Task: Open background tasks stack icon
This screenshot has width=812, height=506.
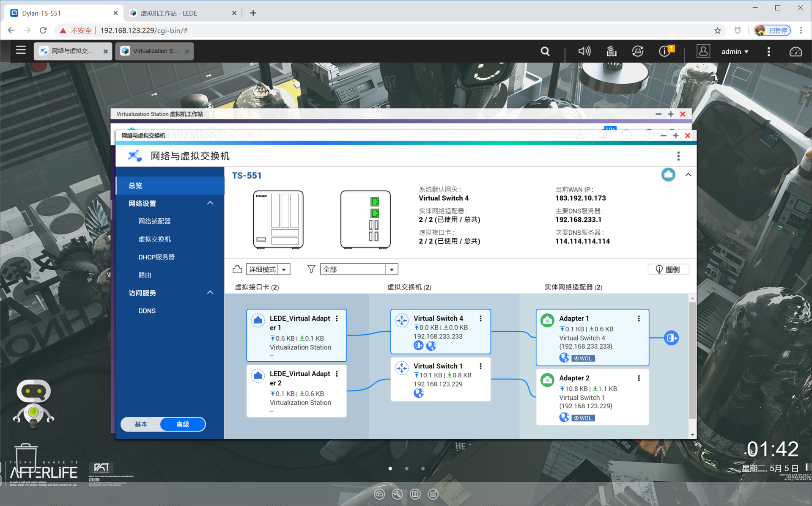Action: tap(611, 51)
